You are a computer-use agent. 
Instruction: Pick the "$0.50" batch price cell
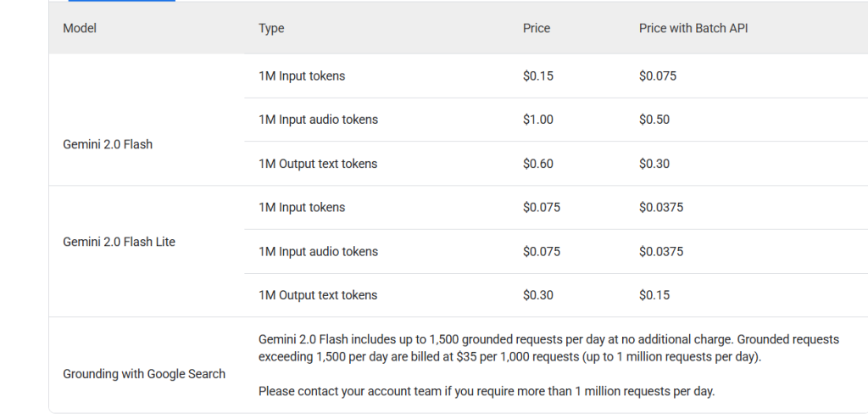coord(654,120)
